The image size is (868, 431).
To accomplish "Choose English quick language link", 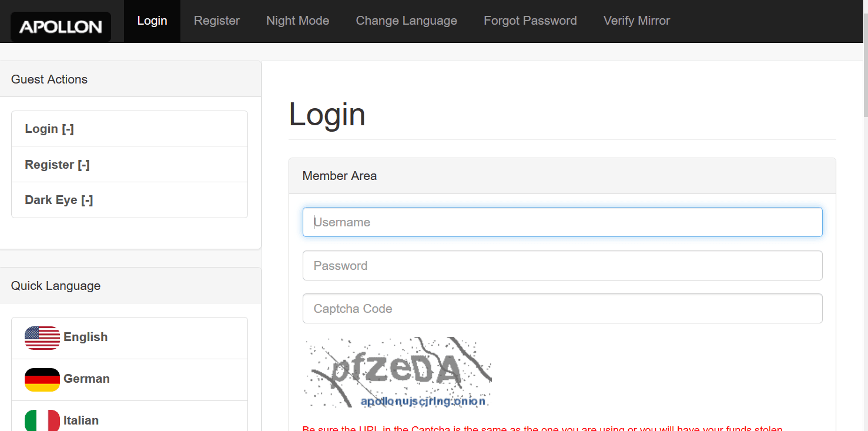I will (129, 338).
